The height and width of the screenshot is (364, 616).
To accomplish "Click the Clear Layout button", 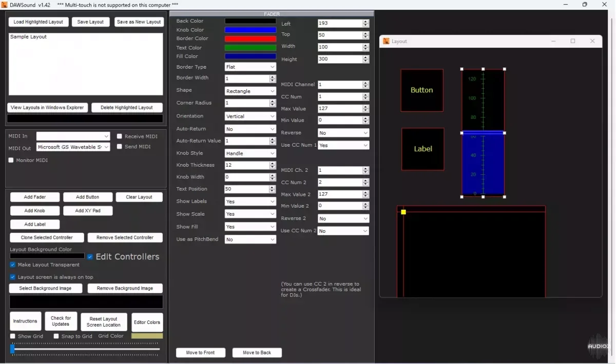I will pos(139,197).
